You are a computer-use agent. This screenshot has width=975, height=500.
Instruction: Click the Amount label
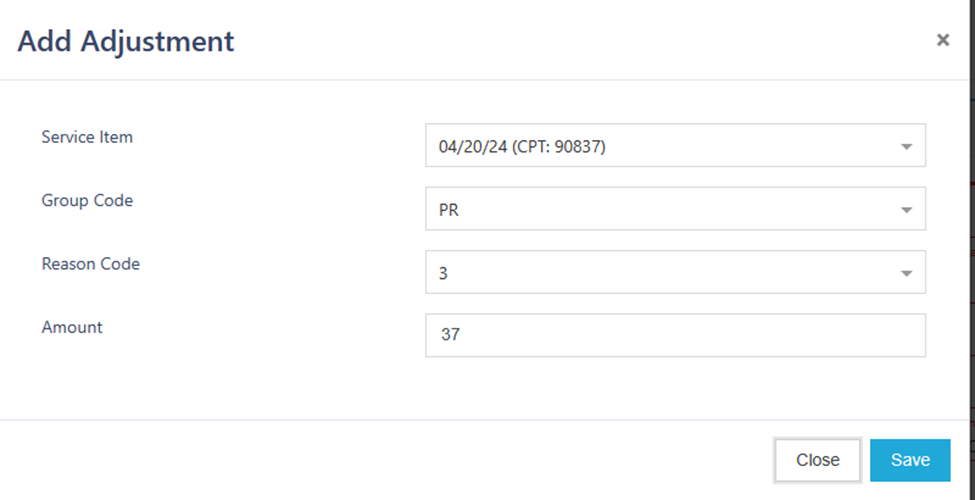point(72,327)
